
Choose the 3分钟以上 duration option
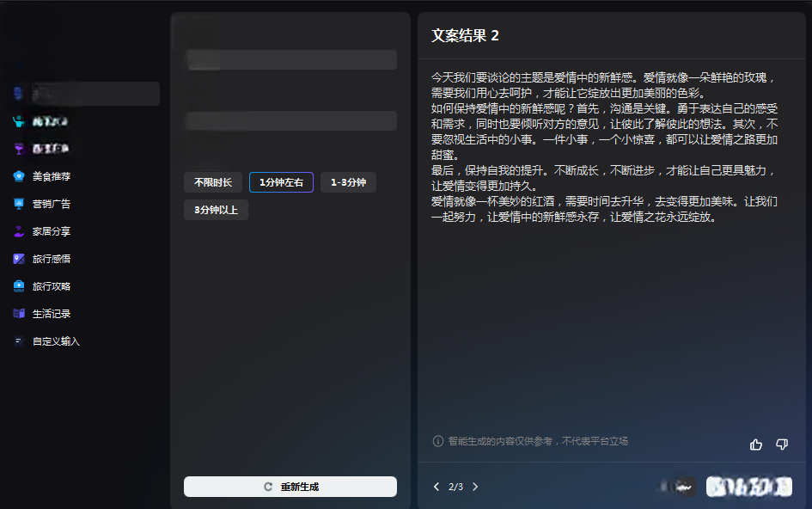[216, 210]
